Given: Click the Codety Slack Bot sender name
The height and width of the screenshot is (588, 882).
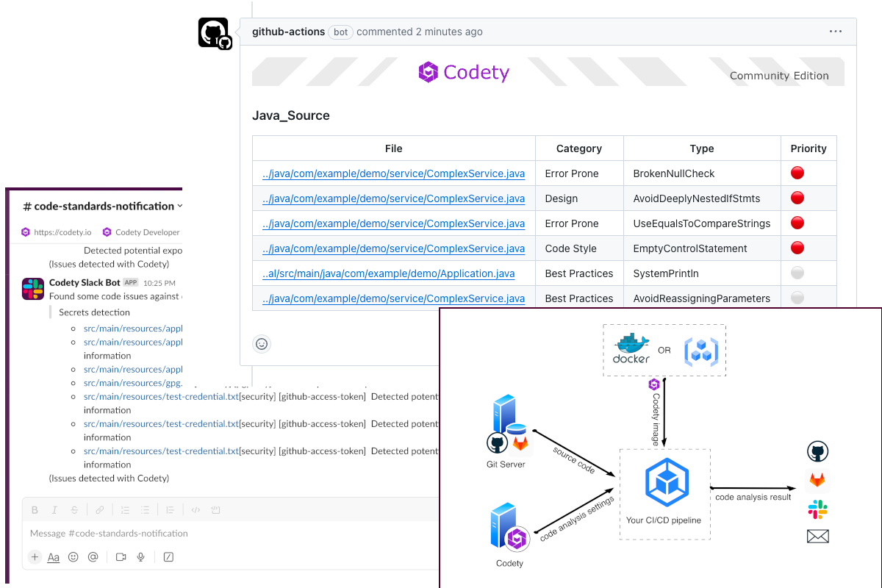Looking at the screenshot, I should tap(85, 282).
